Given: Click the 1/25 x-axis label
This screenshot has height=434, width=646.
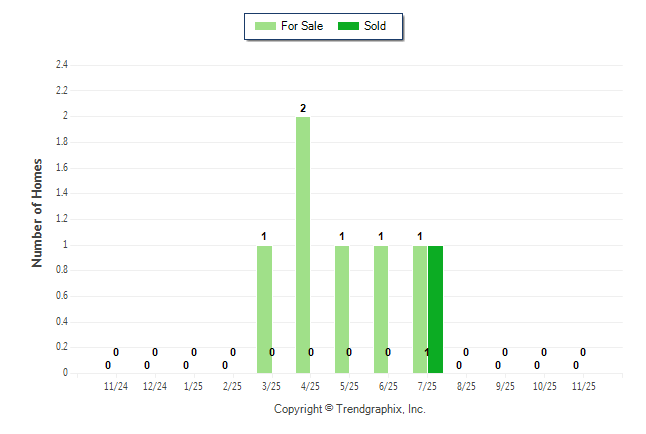Looking at the screenshot, I should click(194, 385).
